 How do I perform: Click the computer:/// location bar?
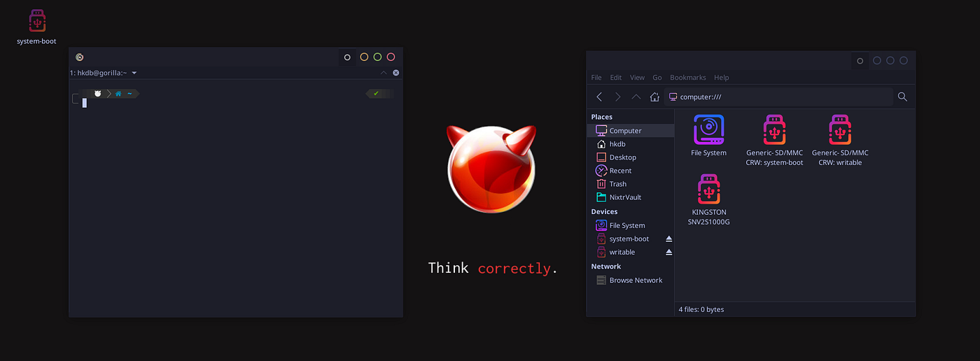tap(777, 97)
